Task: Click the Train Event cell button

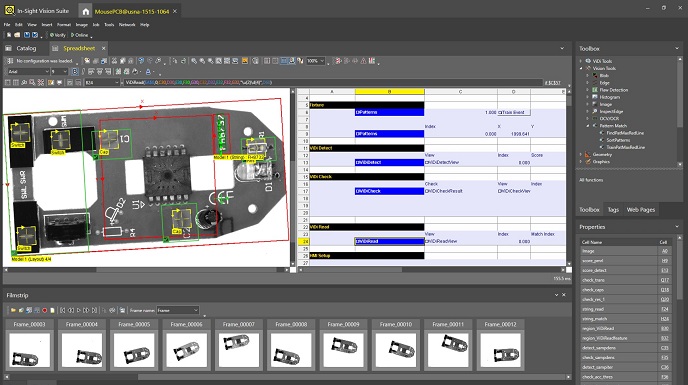Action: (513, 112)
